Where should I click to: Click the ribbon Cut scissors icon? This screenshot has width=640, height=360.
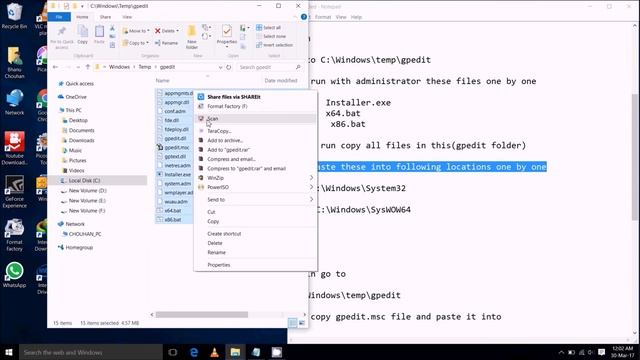(x=112, y=28)
